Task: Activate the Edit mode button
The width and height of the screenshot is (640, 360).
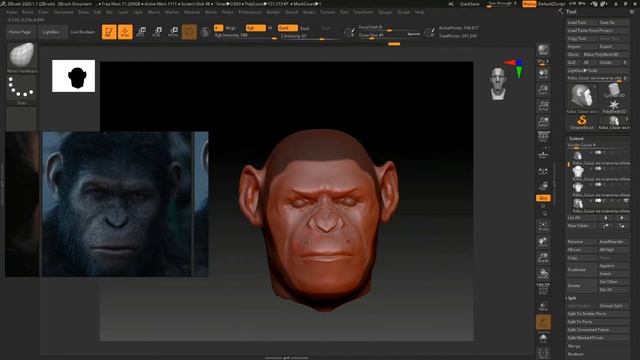Action: 109,32
